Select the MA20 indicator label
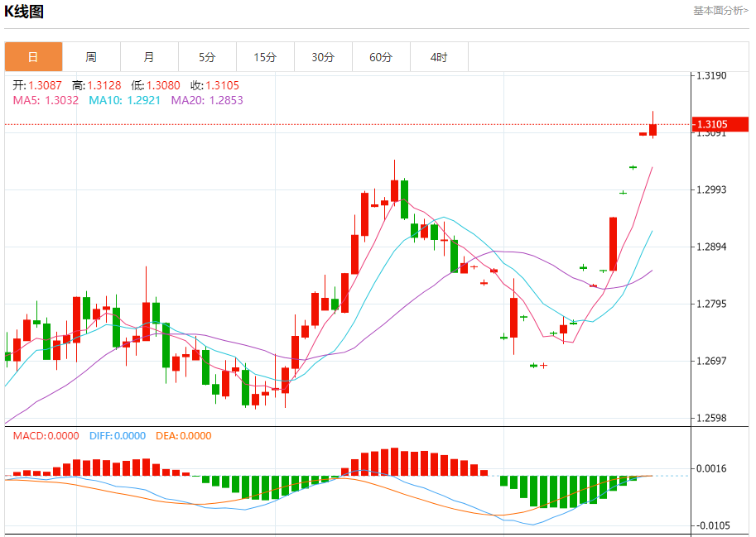The image size is (756, 537). tap(206, 100)
